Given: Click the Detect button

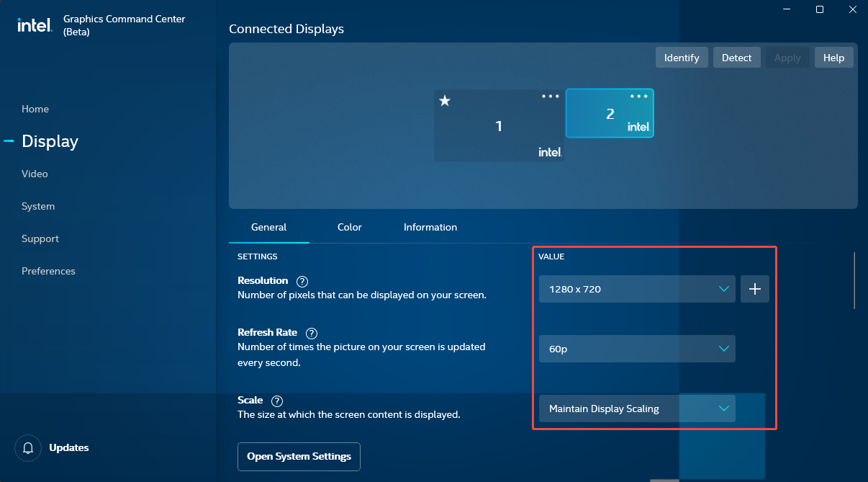Looking at the screenshot, I should (736, 58).
